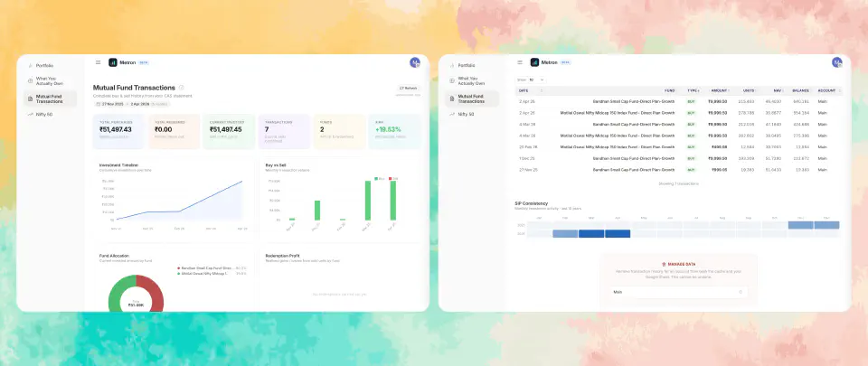868x366 pixels.
Task: Click the Refresh button
Action: (x=407, y=88)
